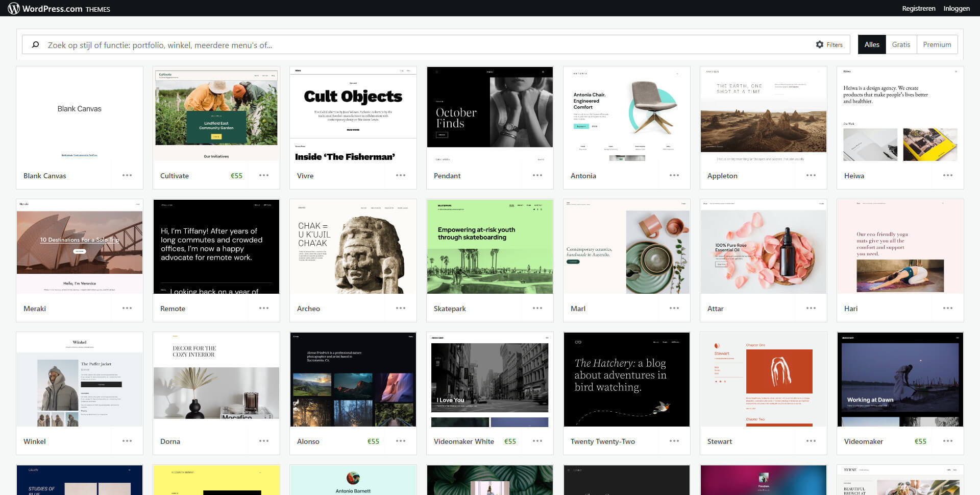Open the ellipsis menu on Heiwa theme

(x=948, y=175)
